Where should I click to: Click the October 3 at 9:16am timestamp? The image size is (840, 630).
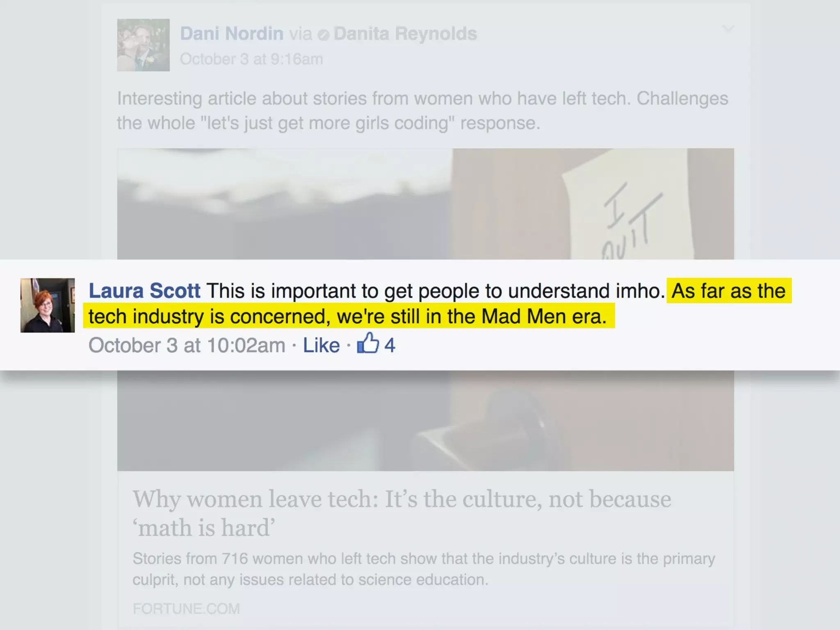coord(251,59)
